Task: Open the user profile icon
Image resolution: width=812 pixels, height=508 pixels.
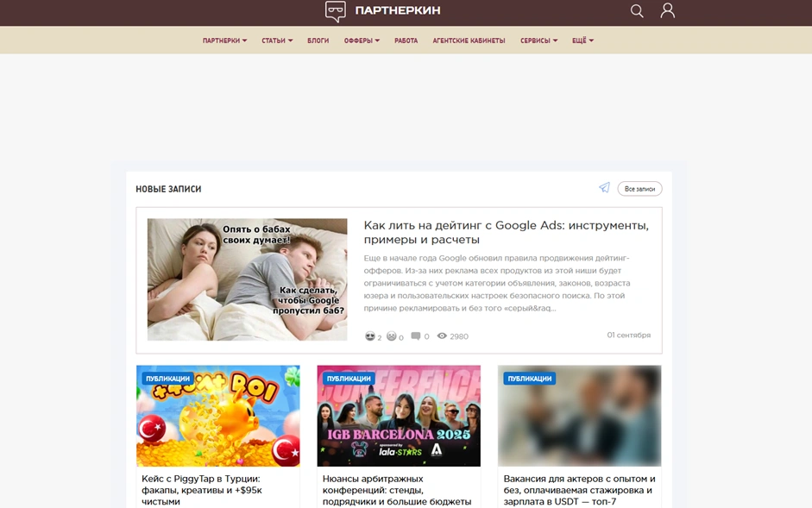Action: pos(667,11)
